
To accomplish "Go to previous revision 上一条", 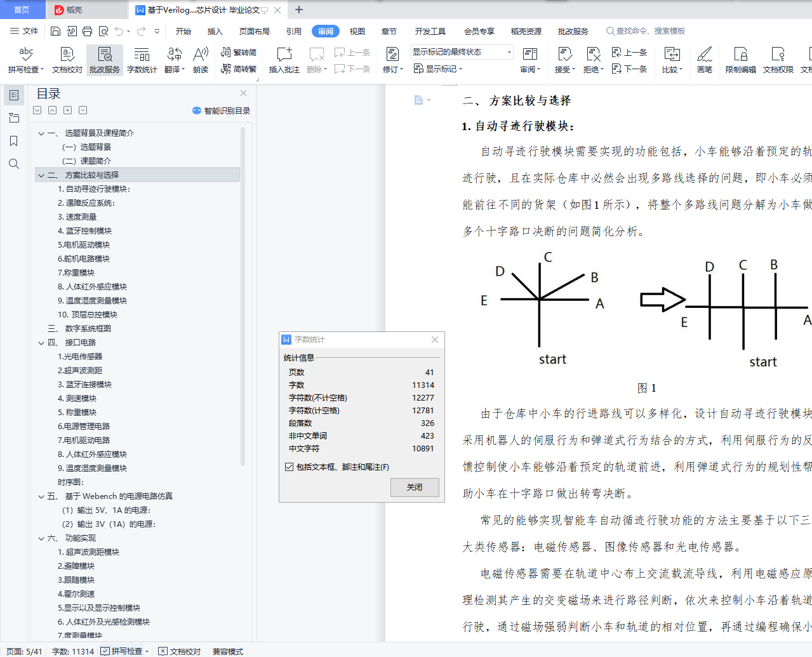I will [x=629, y=53].
